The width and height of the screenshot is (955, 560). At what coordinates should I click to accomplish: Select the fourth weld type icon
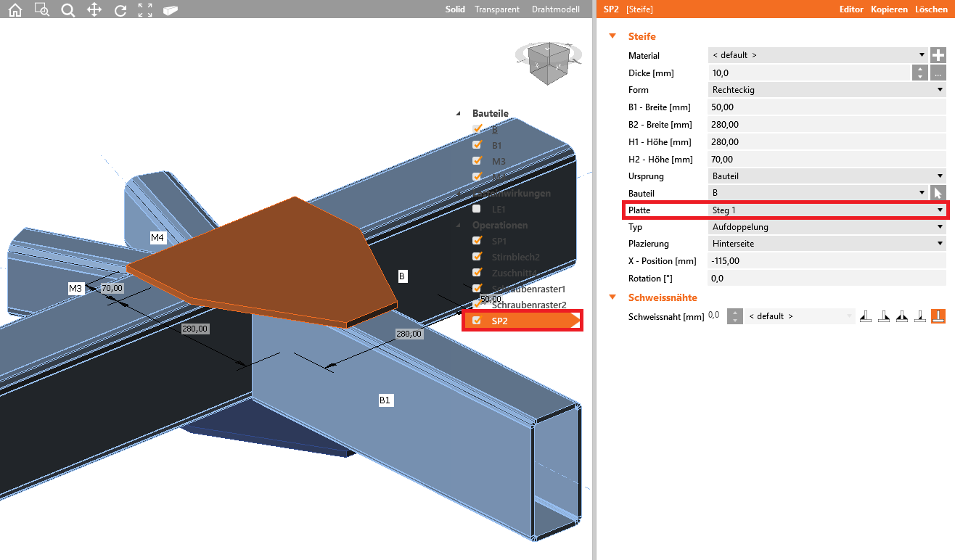(x=920, y=316)
